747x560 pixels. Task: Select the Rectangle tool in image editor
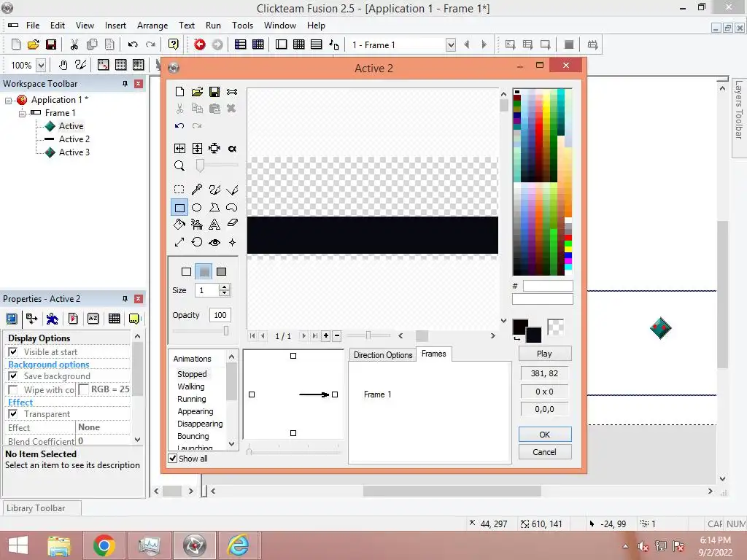coord(179,208)
